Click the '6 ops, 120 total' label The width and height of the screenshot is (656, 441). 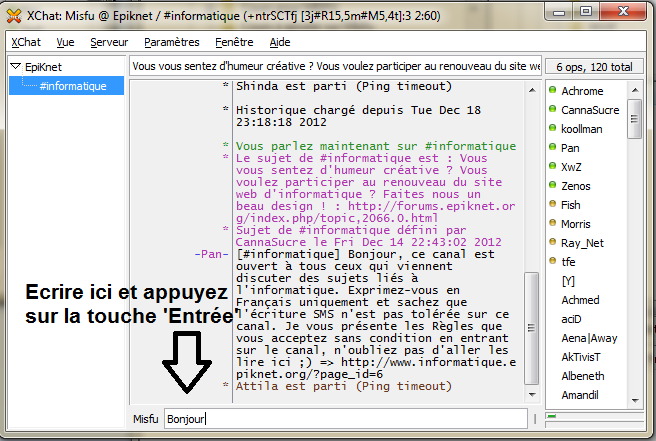point(594,67)
